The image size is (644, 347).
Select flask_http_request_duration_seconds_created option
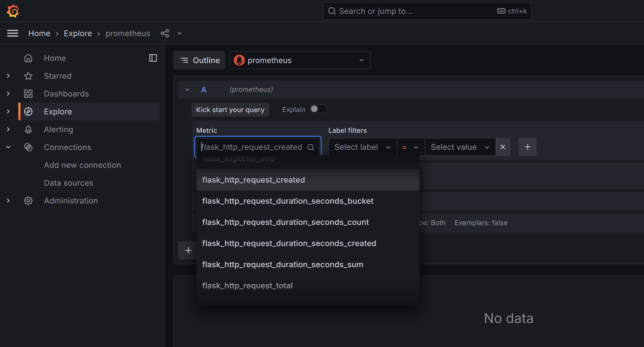tap(308, 243)
